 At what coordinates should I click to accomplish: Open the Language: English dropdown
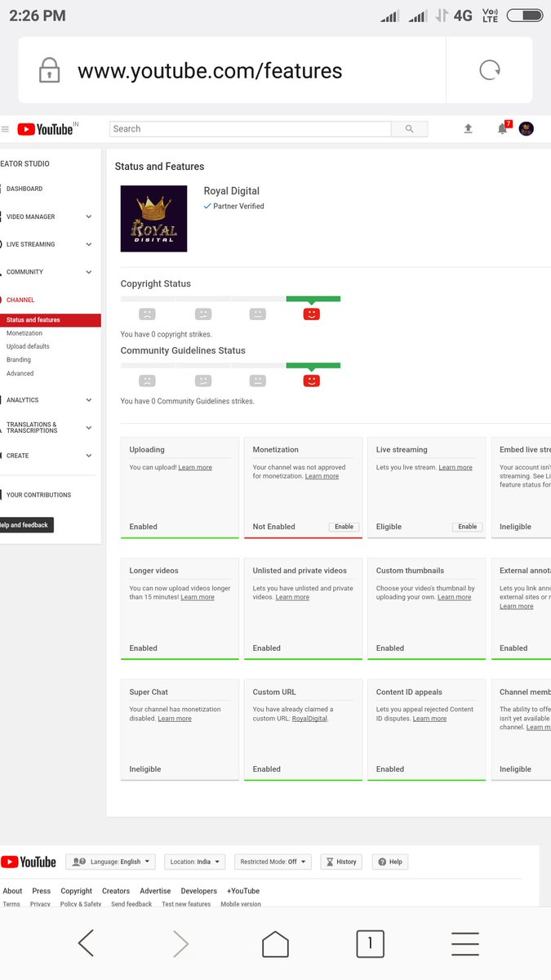(x=110, y=862)
